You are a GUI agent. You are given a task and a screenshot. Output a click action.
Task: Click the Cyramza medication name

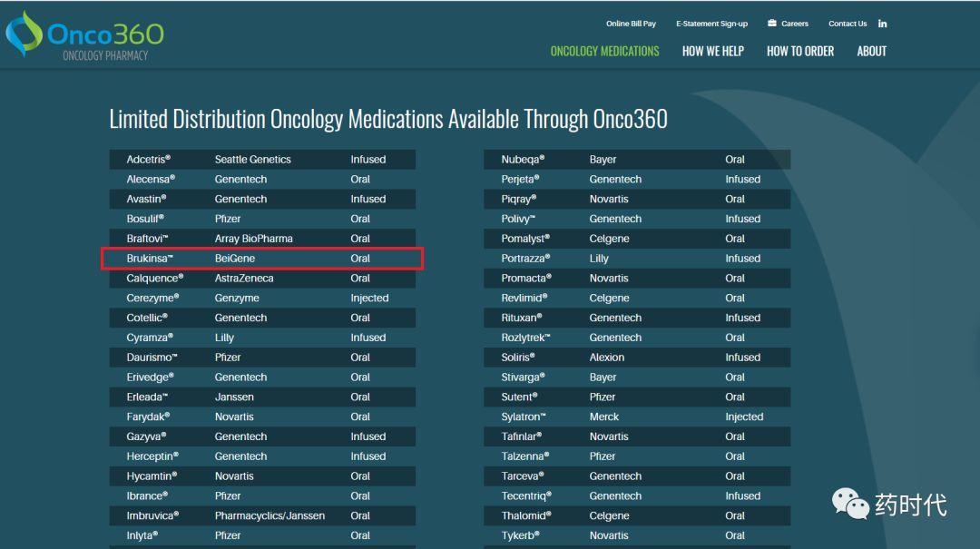point(150,338)
